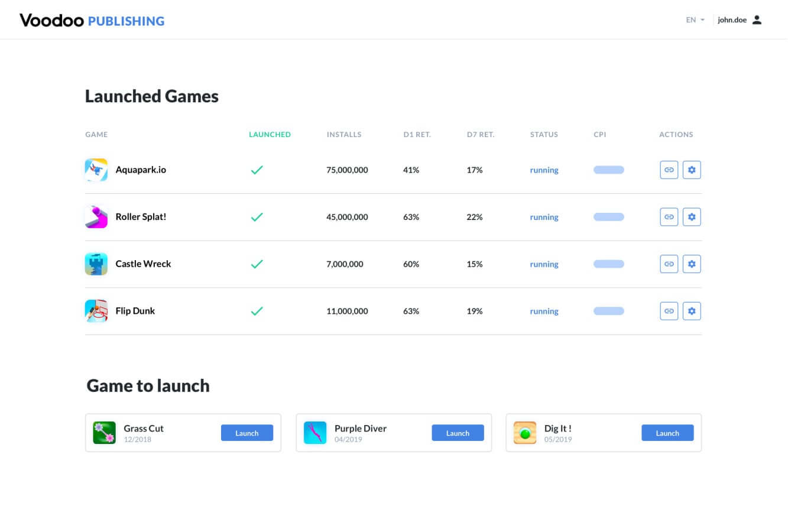Image resolution: width=788 pixels, height=532 pixels.
Task: Click the 41% D1 retention value
Action: pyautogui.click(x=411, y=170)
